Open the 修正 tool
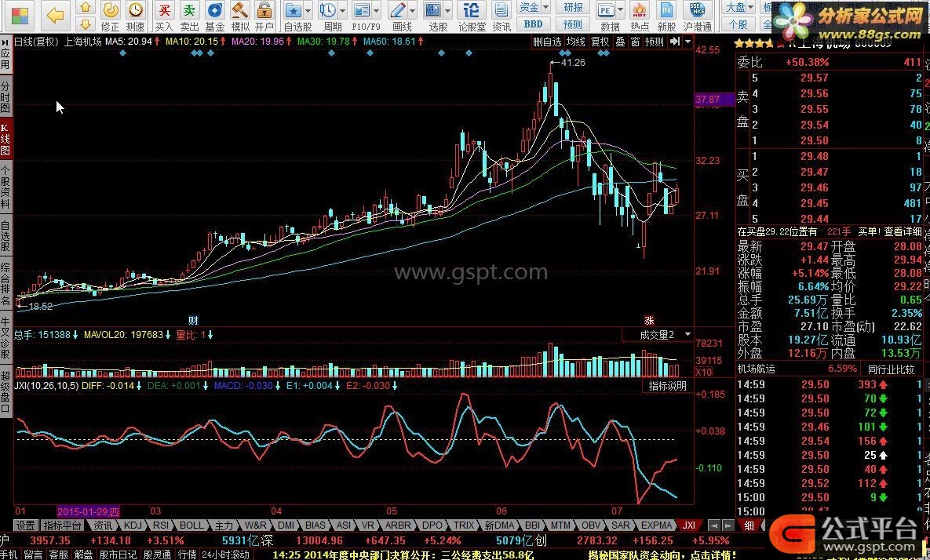 pos(111,16)
